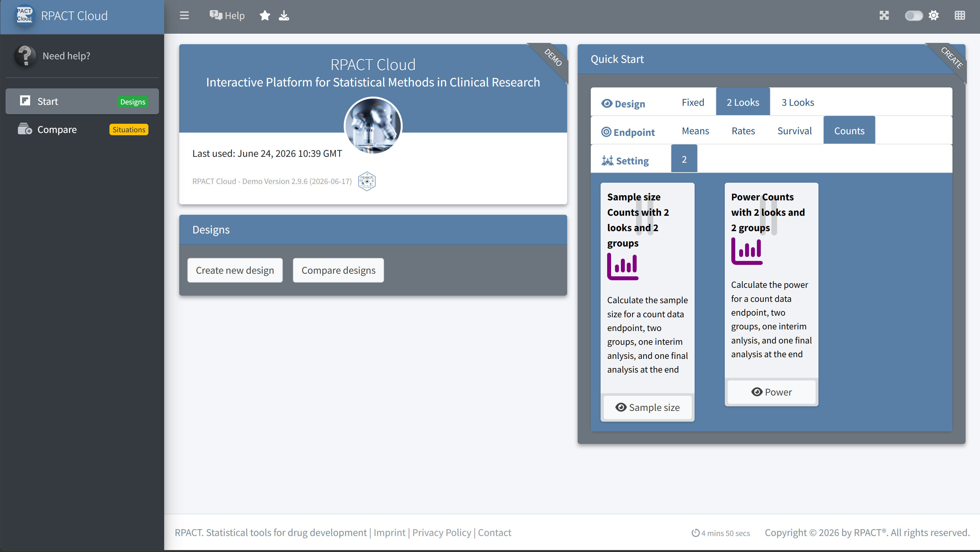Open the grid apps icon
This screenshot has width=980, height=552.
click(960, 16)
